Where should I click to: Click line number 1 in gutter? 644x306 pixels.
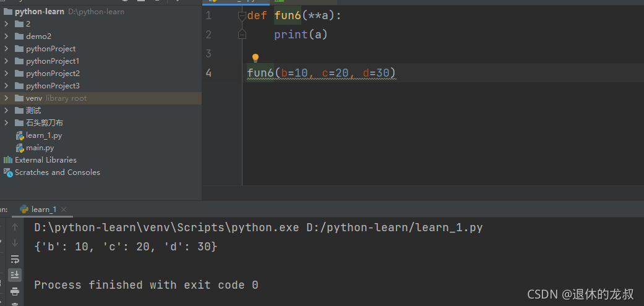click(208, 16)
